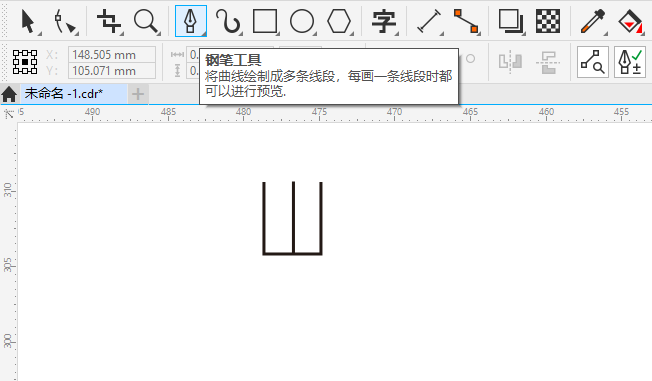Open the Text tool flyout arrow
The image size is (652, 381).
click(x=397, y=33)
